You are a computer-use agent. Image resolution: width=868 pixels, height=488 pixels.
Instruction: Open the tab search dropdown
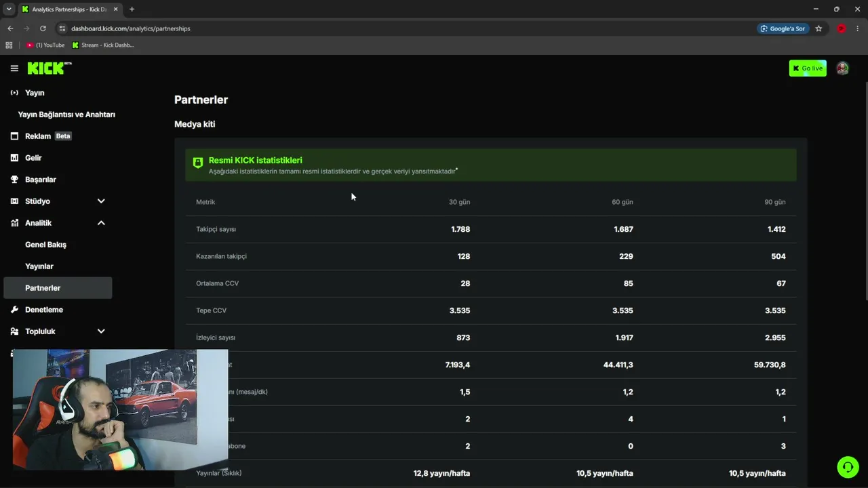pos(9,9)
